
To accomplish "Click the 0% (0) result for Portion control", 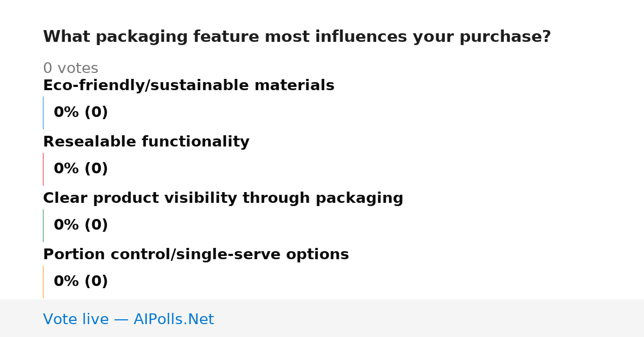I will (x=80, y=282).
